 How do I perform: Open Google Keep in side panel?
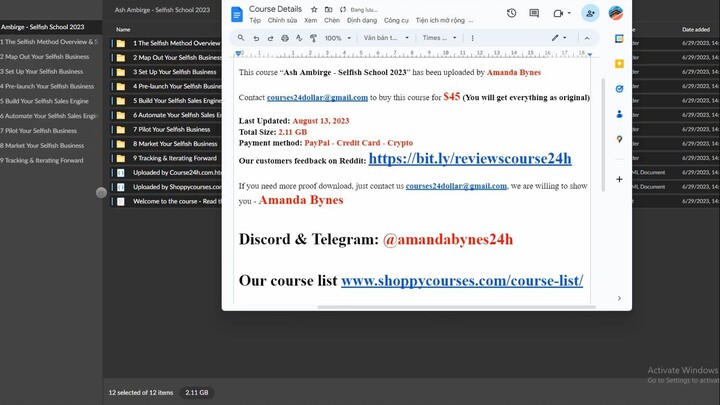(619, 63)
